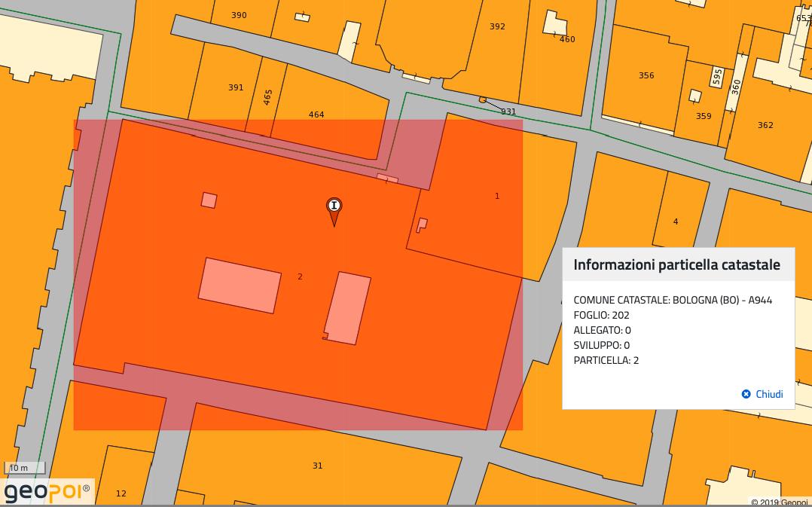
Task: Select parcel 392 at the top
Action: tap(497, 26)
